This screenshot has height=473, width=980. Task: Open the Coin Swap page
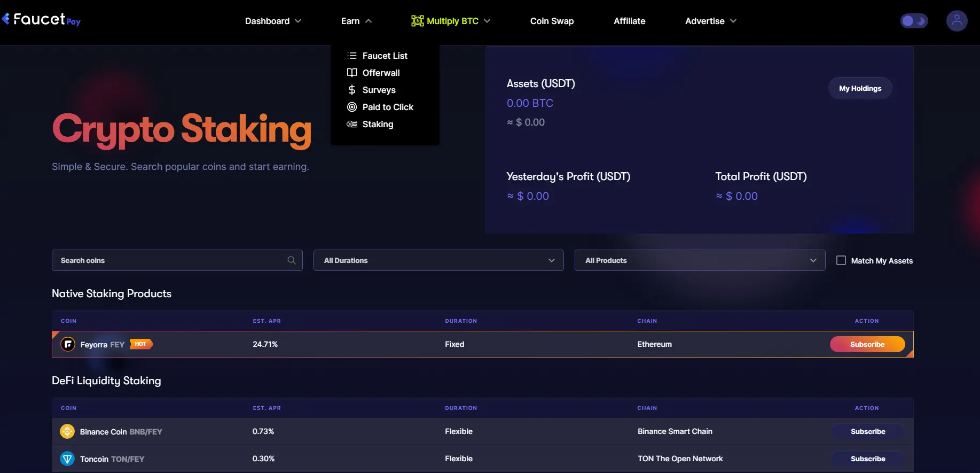(552, 21)
